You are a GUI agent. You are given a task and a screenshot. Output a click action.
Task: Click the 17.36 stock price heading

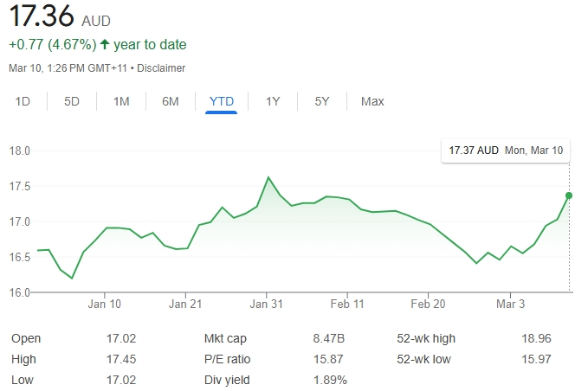pyautogui.click(x=42, y=18)
